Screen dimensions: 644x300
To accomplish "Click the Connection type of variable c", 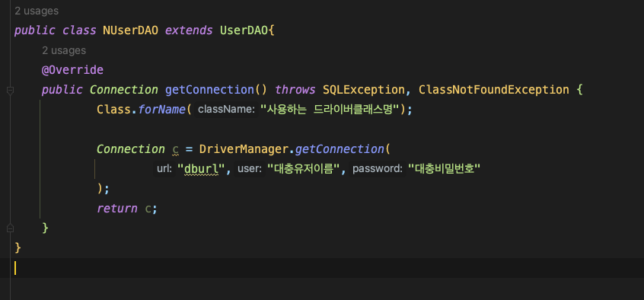I will 131,148.
